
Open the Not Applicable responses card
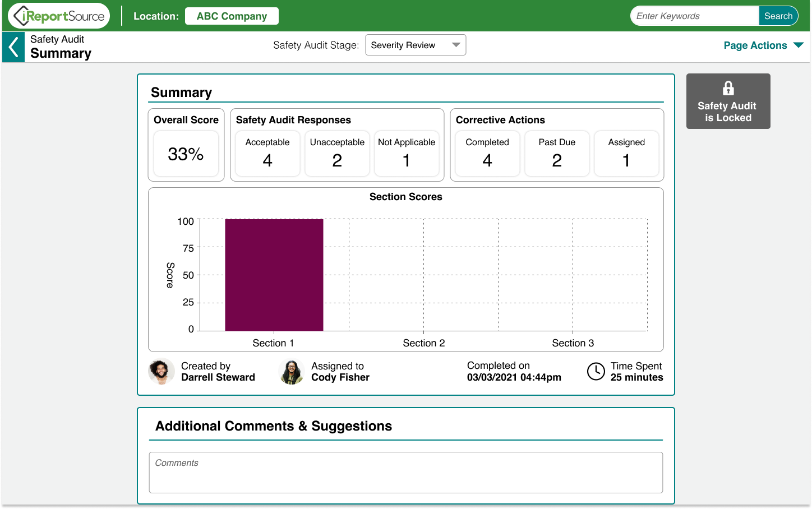(x=407, y=154)
